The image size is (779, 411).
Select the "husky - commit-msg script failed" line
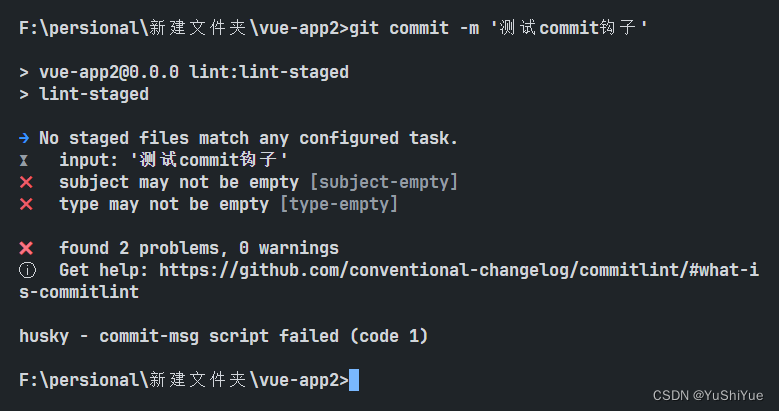pyautogui.click(x=224, y=336)
